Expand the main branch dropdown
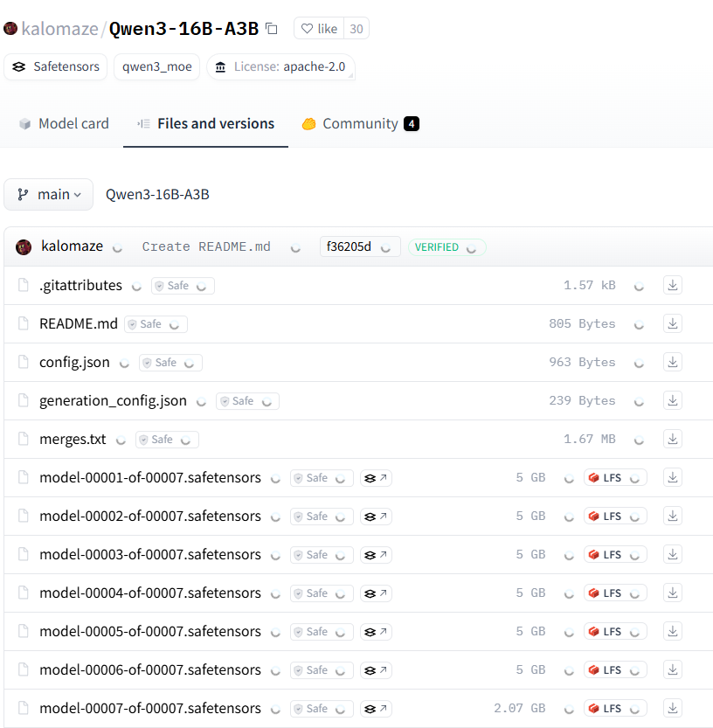 [x=49, y=195]
